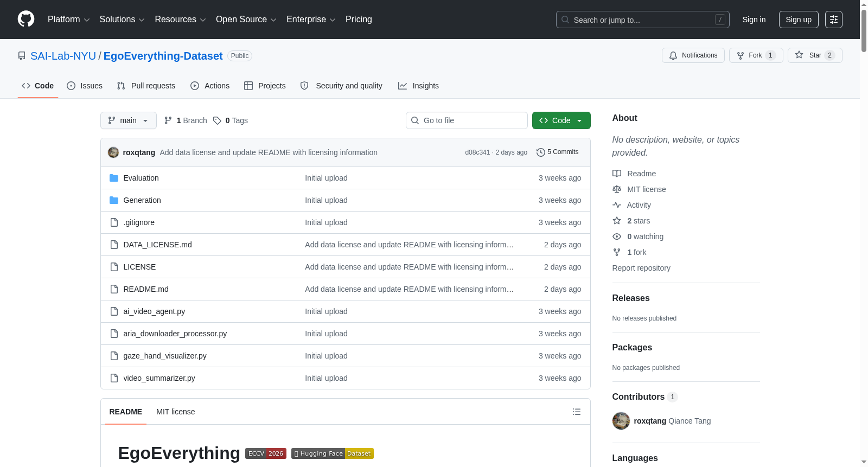Open commit d08c341 link

click(477, 152)
